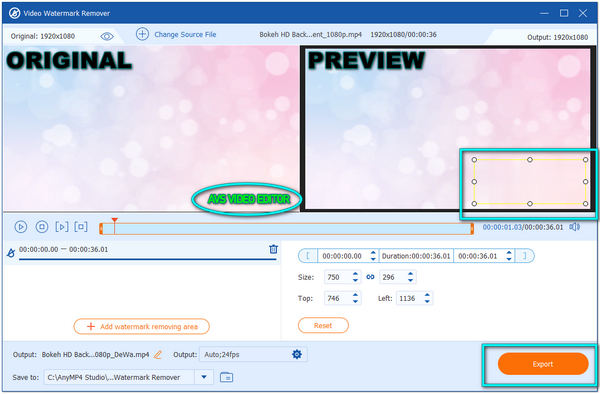Click the Size width field 750
This screenshot has height=394, width=600.
337,277
